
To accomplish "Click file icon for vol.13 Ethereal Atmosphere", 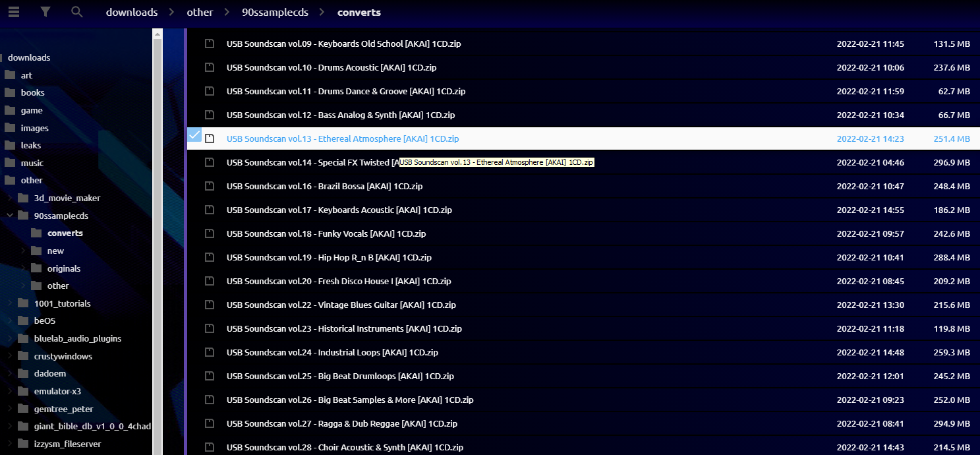I will click(210, 138).
